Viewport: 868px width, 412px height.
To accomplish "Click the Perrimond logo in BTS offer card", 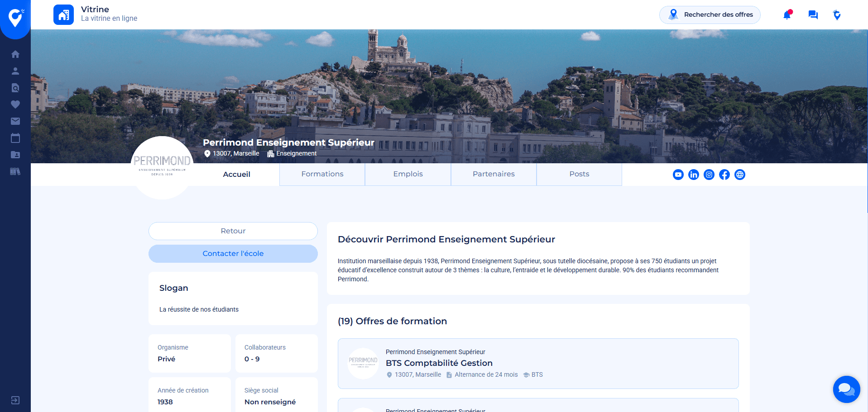I will [363, 364].
